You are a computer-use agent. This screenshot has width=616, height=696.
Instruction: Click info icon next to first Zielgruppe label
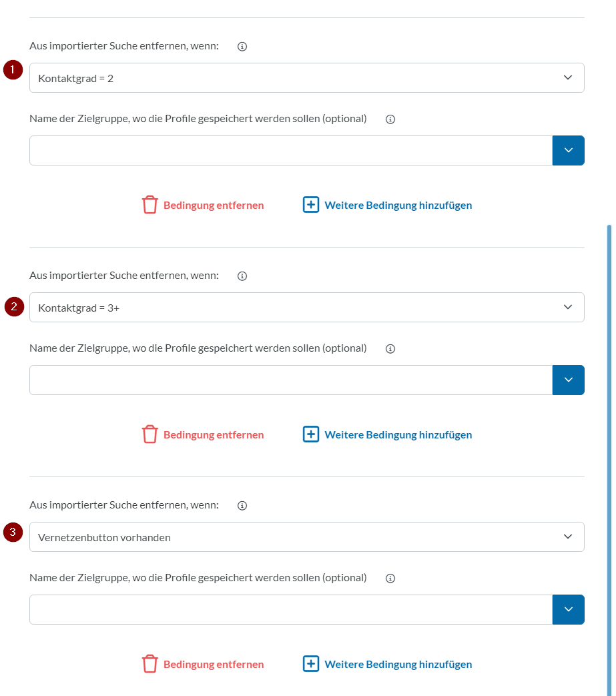pyautogui.click(x=390, y=119)
